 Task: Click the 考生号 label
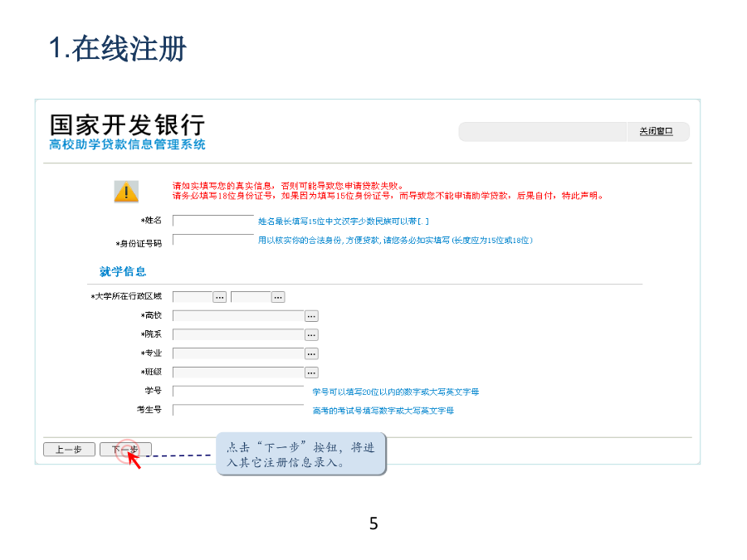coord(149,410)
